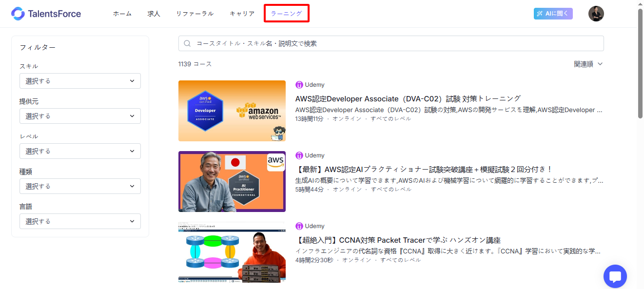644x289 pixels.
Task: Open the キャリア tab
Action: 242,14
